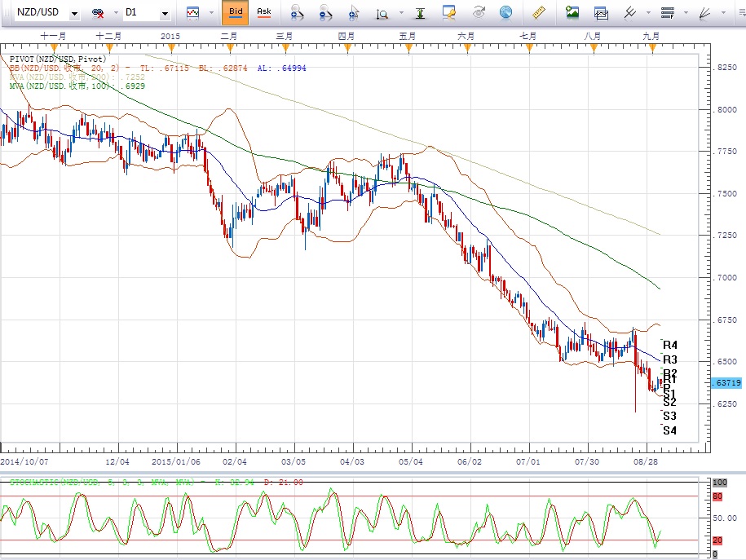
Task: Click the 2014/10/07 date axis label
Action: [24, 461]
